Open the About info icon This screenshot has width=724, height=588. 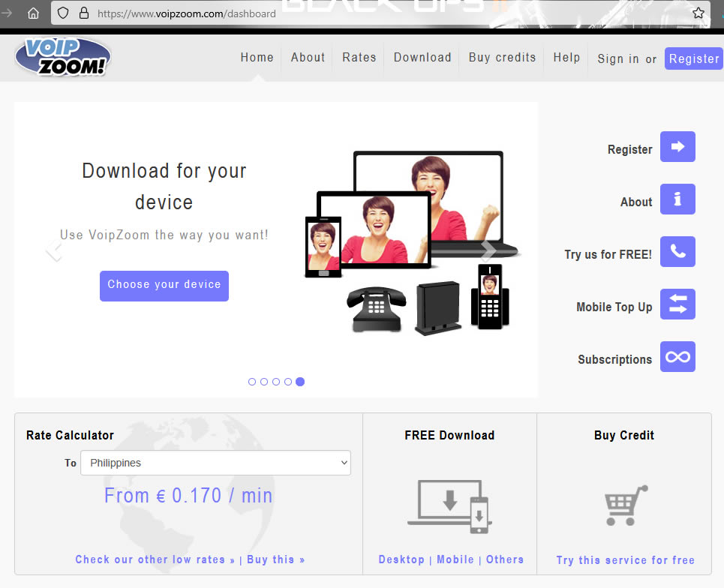click(x=677, y=199)
